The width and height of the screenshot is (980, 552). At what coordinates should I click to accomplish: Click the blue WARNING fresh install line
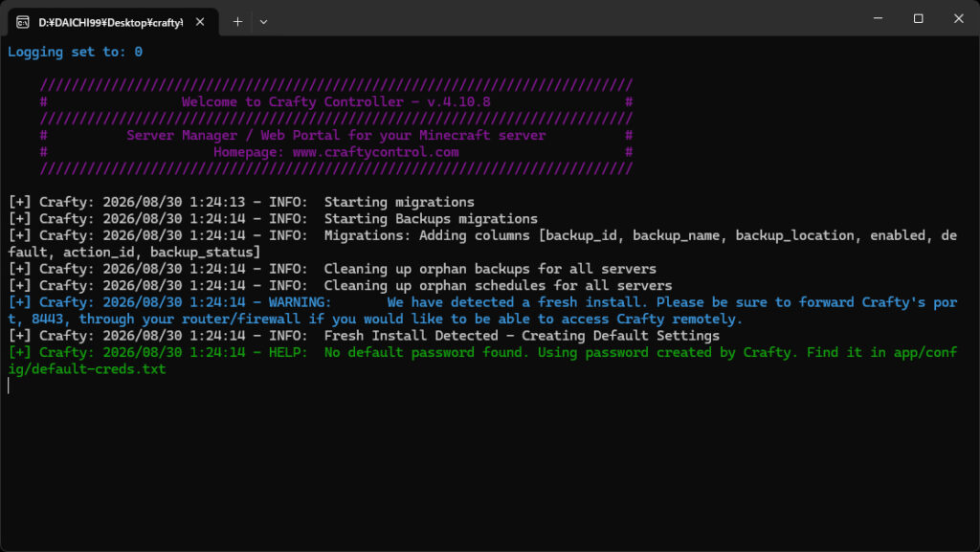coord(482,302)
